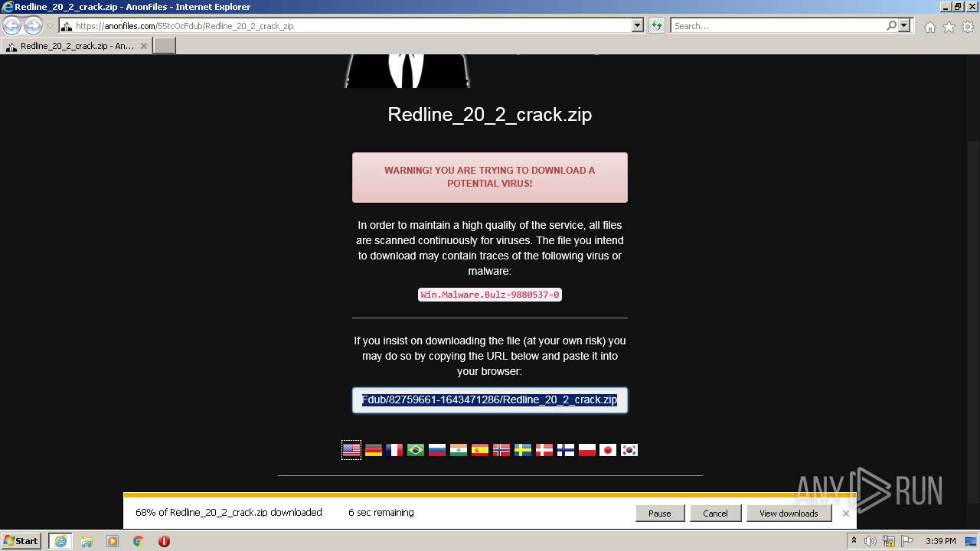
Task: Cancel the file download
Action: click(715, 514)
